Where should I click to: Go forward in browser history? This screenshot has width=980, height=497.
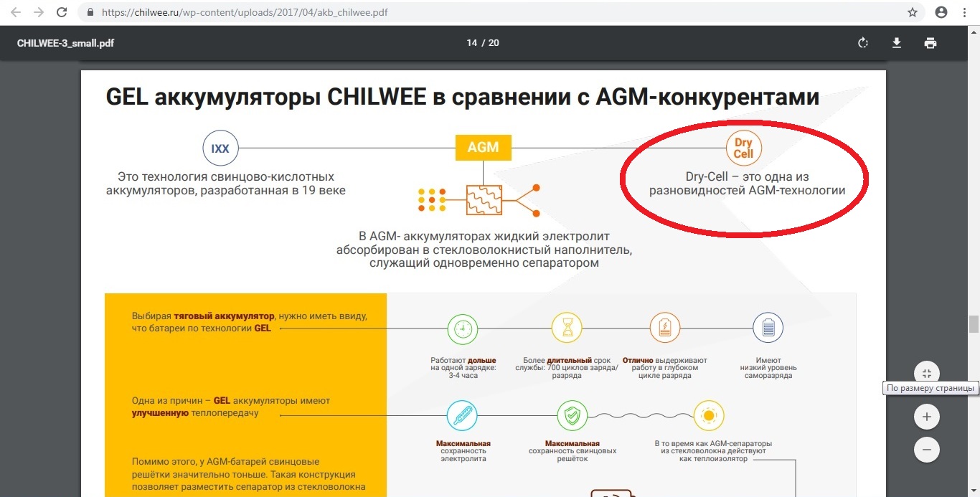click(x=39, y=12)
